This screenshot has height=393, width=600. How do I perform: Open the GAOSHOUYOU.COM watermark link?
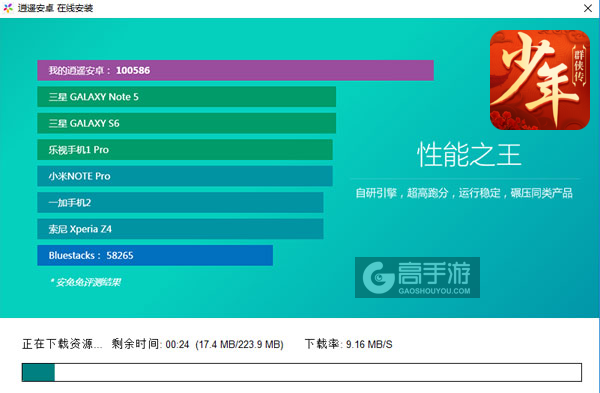click(434, 291)
